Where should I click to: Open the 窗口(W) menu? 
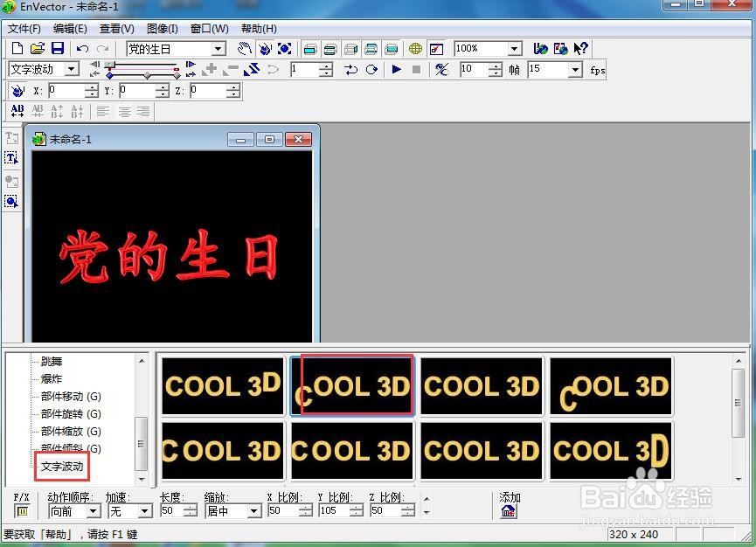(x=209, y=29)
